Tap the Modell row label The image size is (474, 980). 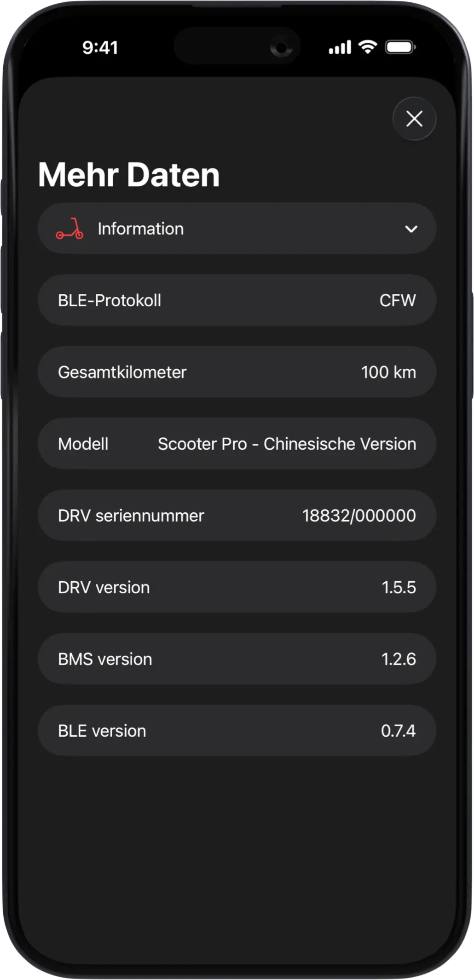(83, 444)
